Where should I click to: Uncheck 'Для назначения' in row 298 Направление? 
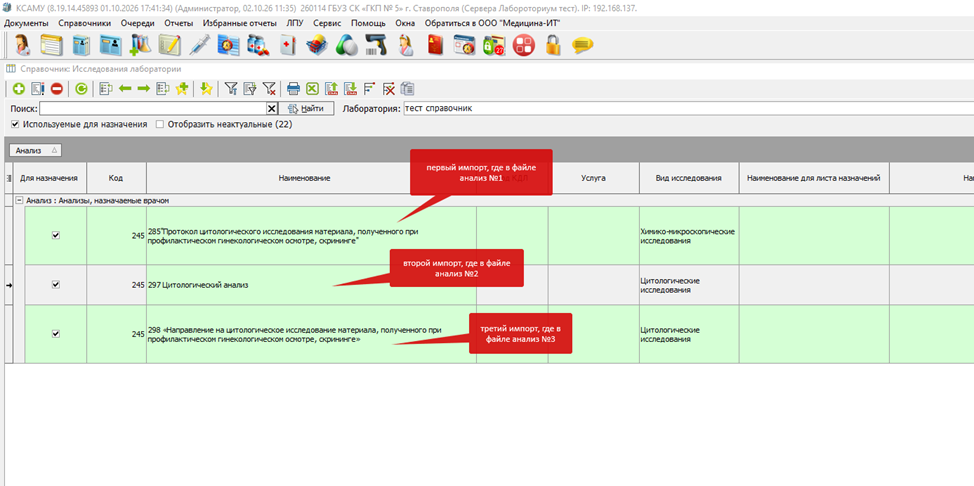56,334
